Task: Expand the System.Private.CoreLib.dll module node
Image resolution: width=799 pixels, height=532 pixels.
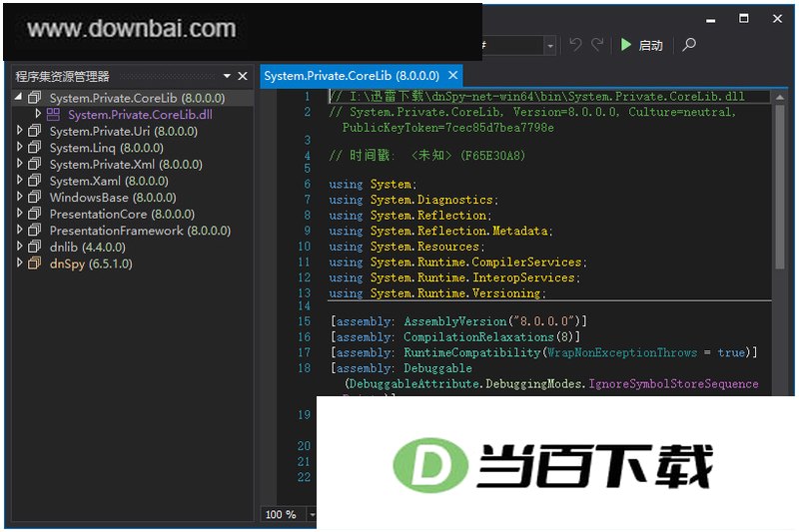Action: click(x=38, y=114)
